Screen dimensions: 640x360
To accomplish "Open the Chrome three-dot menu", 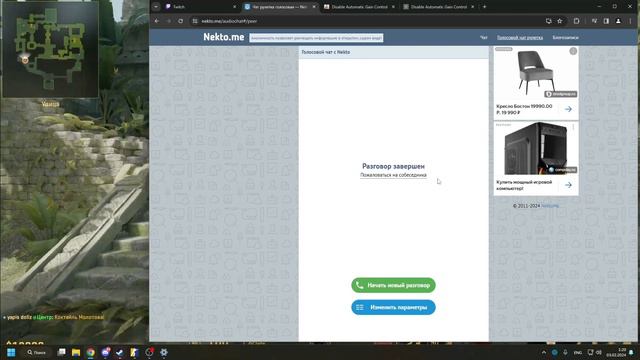I will click(x=630, y=21).
